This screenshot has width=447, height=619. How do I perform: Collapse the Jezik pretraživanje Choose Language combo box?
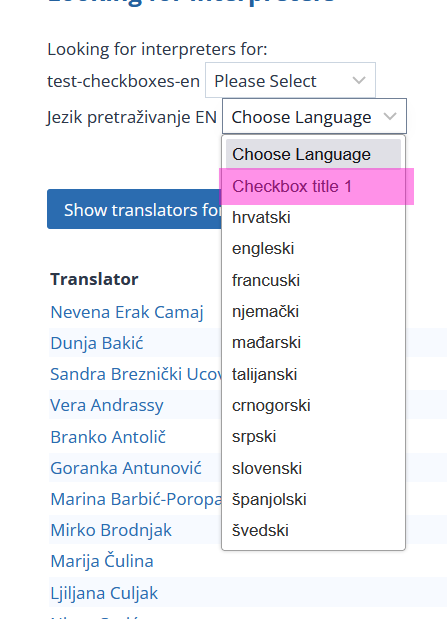click(314, 116)
